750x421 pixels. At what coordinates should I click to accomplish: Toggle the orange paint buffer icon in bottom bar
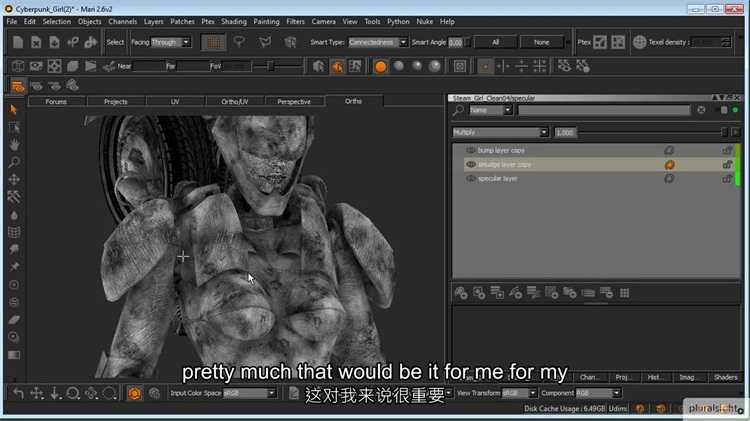point(134,393)
